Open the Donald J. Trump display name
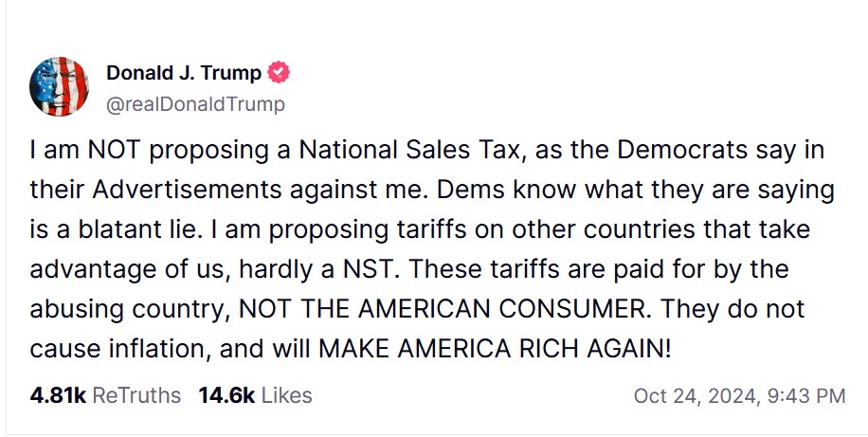This screenshot has width=868, height=437. [184, 73]
